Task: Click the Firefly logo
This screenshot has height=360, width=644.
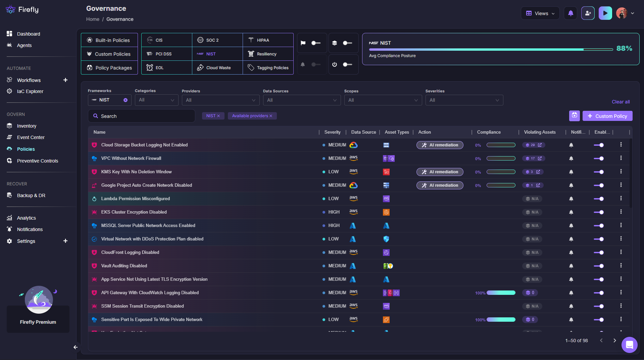Action: (x=22, y=10)
